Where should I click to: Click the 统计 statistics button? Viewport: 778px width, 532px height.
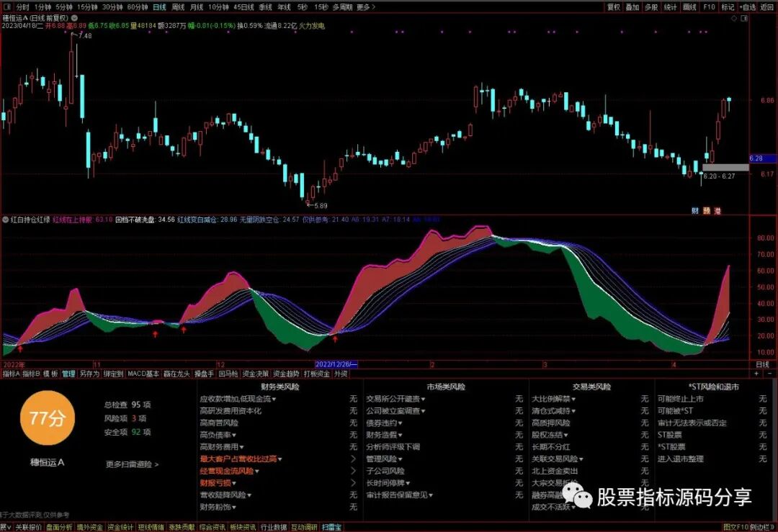tap(671, 7)
